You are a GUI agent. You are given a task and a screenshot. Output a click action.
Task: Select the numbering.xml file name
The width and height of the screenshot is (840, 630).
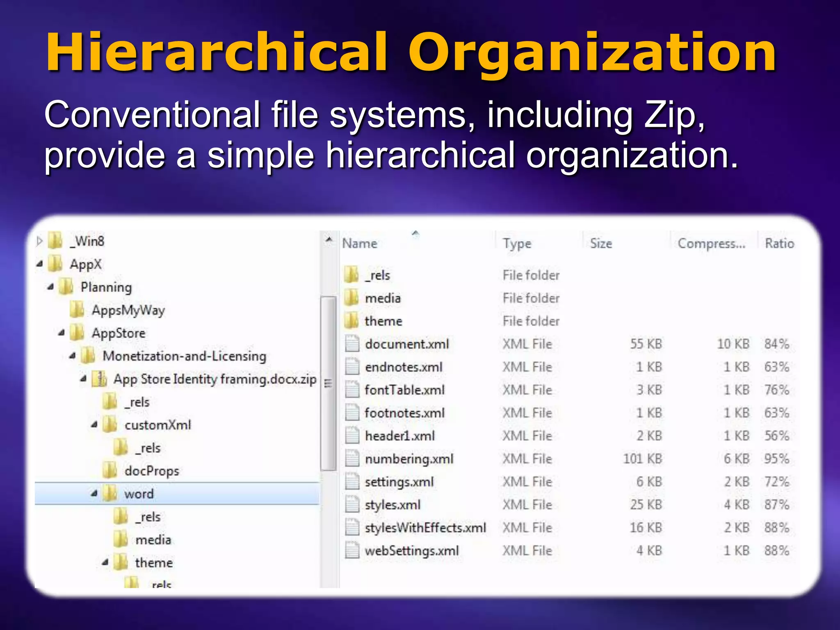(409, 459)
